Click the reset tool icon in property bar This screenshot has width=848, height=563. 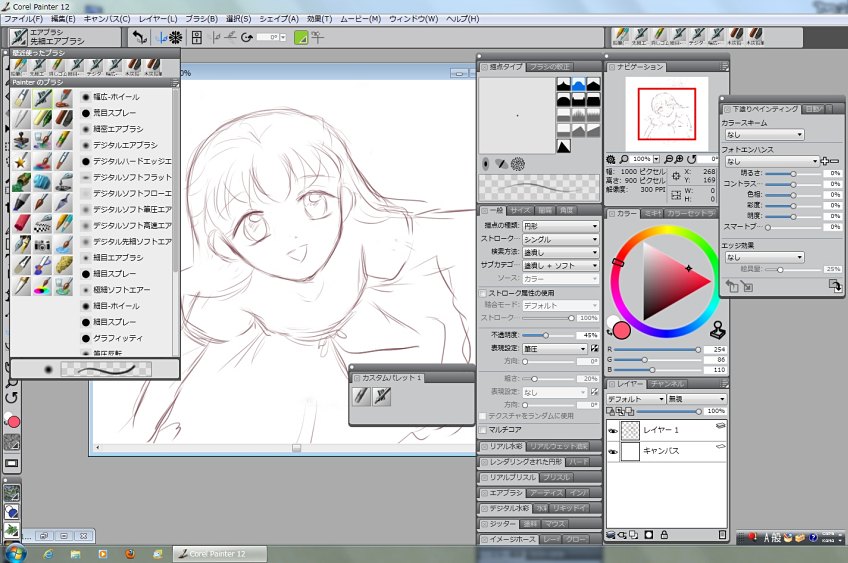click(x=141, y=37)
